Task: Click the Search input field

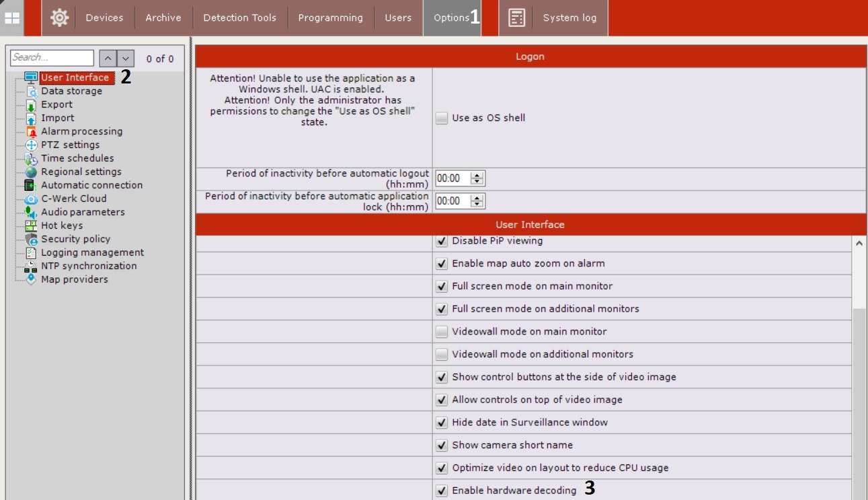Action: coord(52,58)
